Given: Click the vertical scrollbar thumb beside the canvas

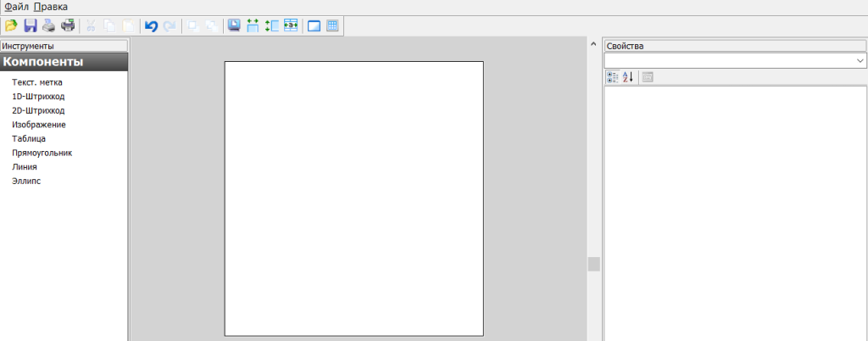Looking at the screenshot, I should (x=593, y=264).
